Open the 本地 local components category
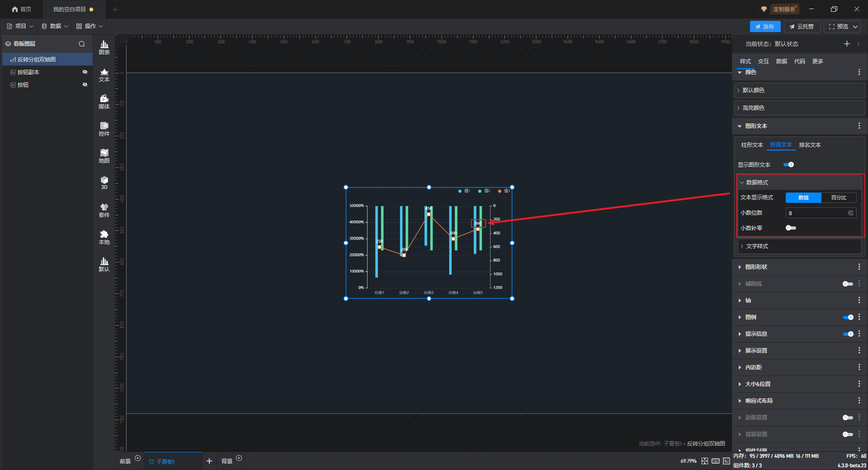 (x=104, y=237)
